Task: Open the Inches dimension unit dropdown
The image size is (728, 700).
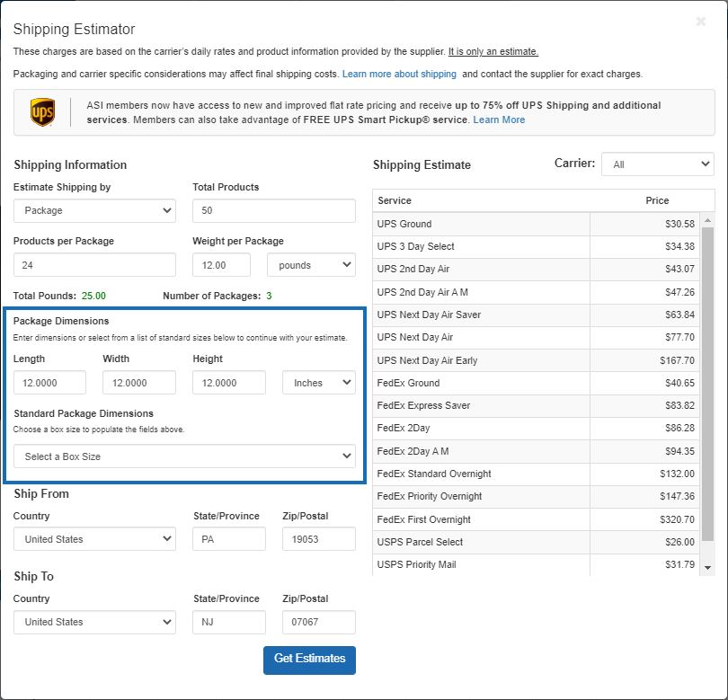Action: tap(319, 383)
